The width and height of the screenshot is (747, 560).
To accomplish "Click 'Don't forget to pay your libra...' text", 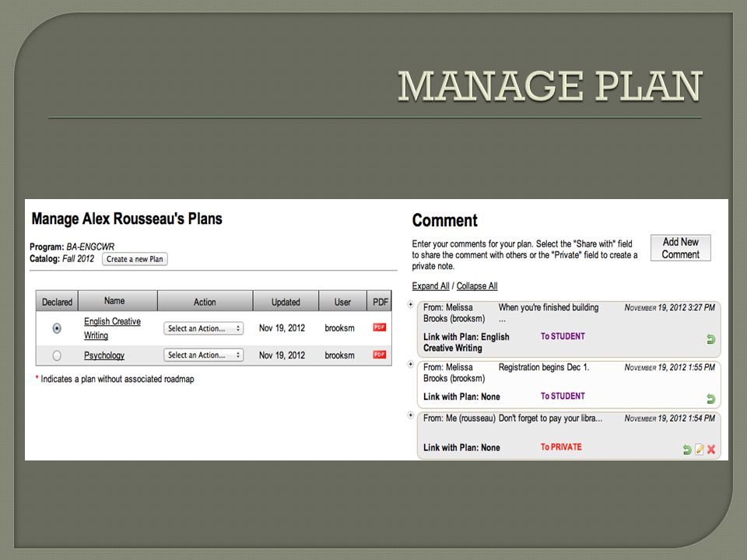I will click(550, 418).
